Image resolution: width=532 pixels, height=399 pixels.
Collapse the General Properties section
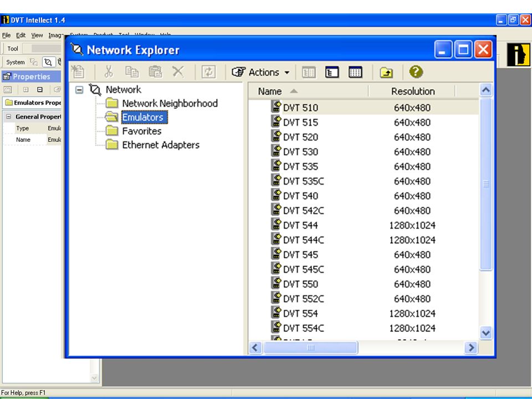click(8, 117)
